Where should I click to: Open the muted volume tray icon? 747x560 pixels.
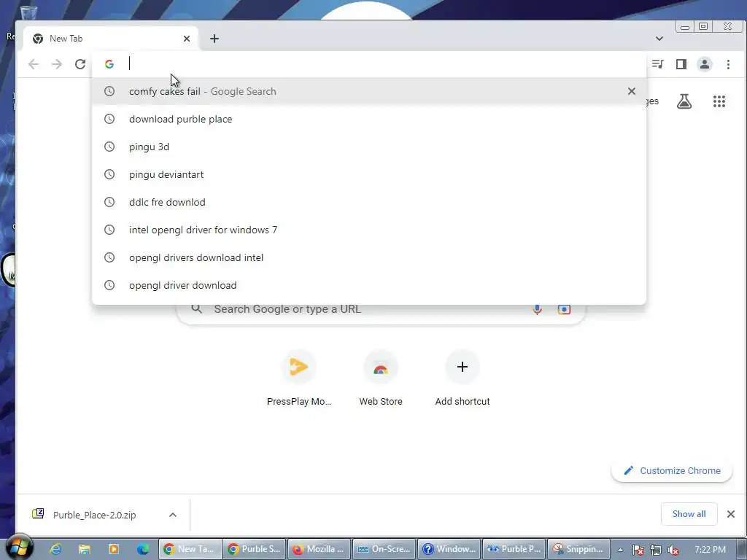pos(673,550)
